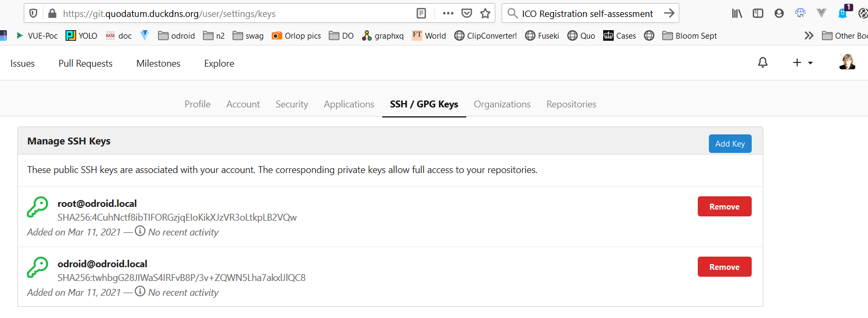The height and width of the screenshot is (318, 868).
Task: Toggle reader view icon in address bar
Action: point(421,13)
